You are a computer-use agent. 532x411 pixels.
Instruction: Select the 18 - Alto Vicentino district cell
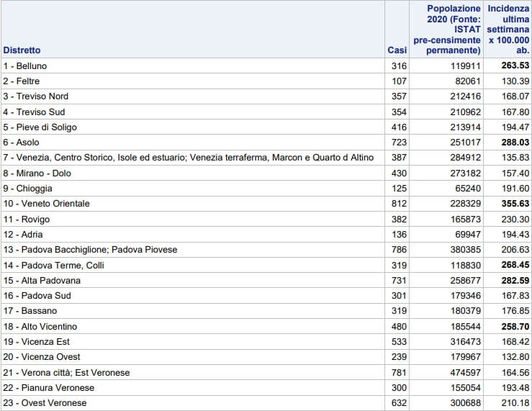[40, 327]
